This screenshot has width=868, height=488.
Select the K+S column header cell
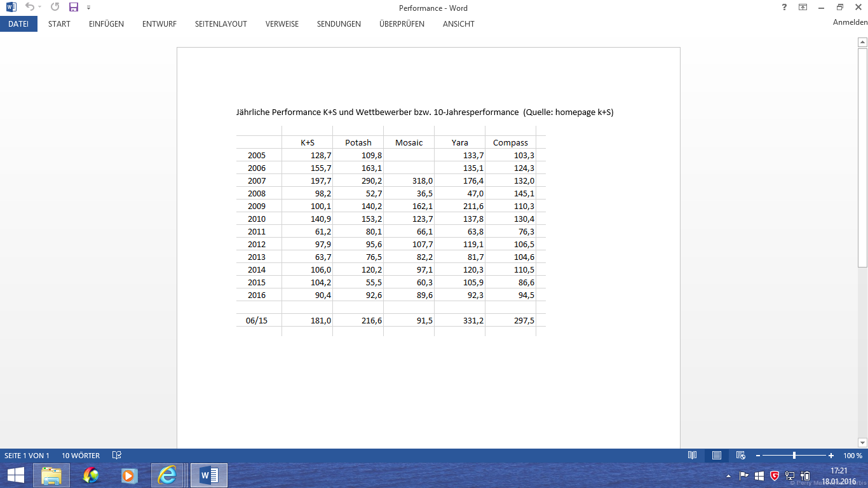click(308, 142)
